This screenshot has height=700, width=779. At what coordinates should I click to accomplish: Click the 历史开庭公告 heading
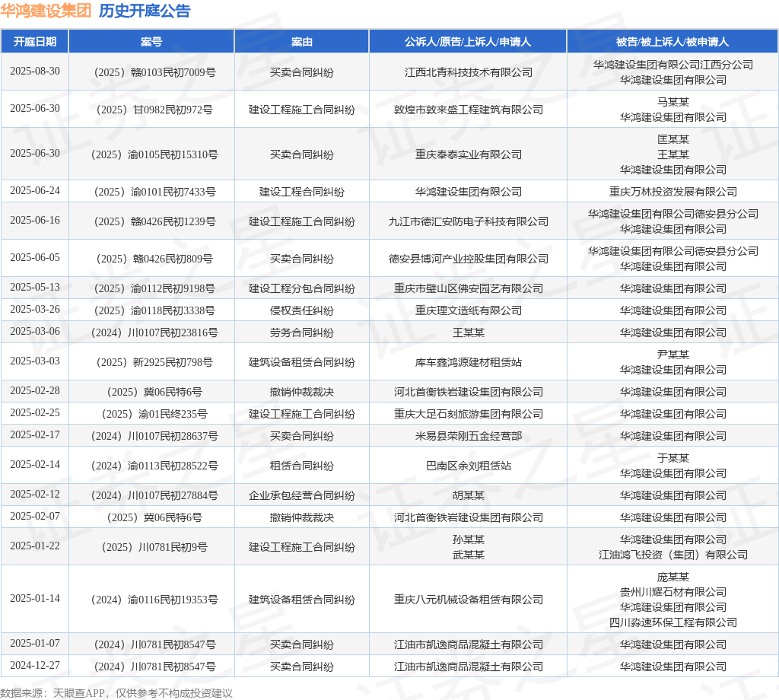pos(145,11)
